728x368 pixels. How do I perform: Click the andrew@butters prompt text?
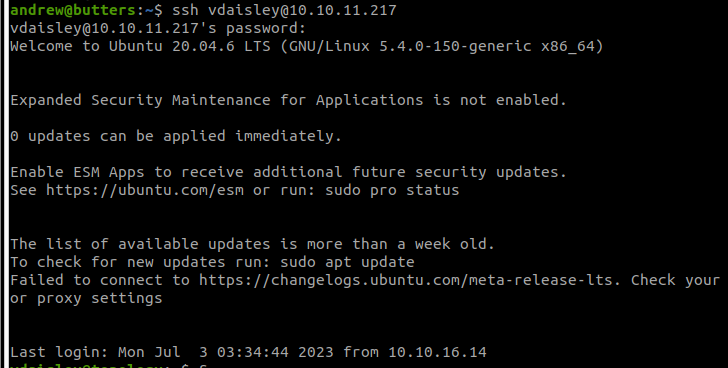click(x=73, y=10)
